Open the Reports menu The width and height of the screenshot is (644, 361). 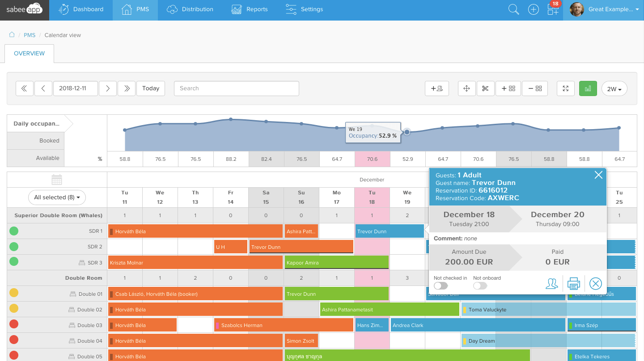click(249, 9)
